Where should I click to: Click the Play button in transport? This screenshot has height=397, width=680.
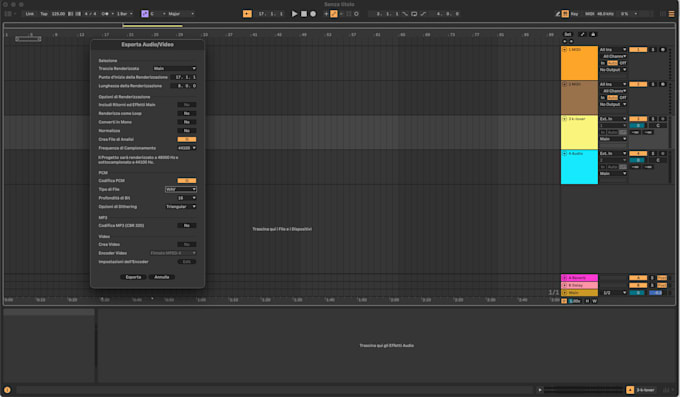(294, 14)
